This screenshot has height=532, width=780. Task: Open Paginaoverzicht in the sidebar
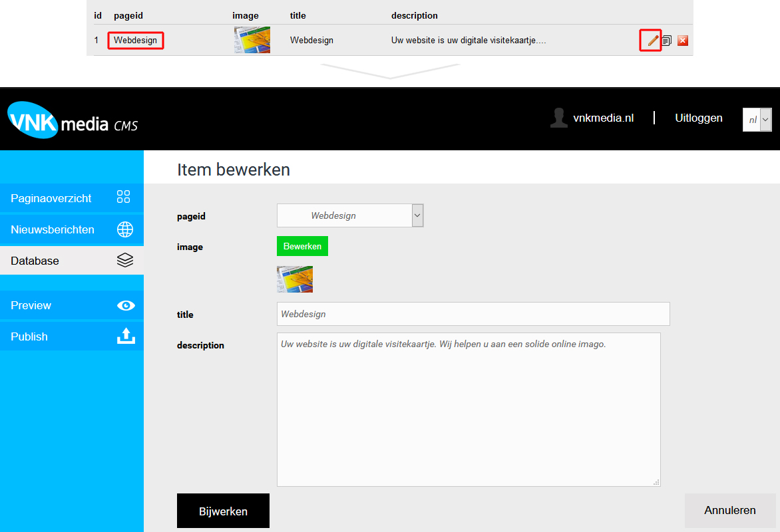(51, 198)
